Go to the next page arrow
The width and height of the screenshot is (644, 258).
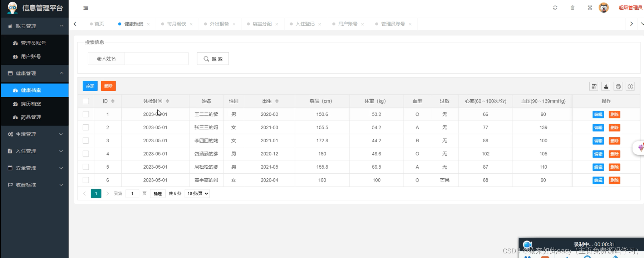pyautogui.click(x=107, y=193)
